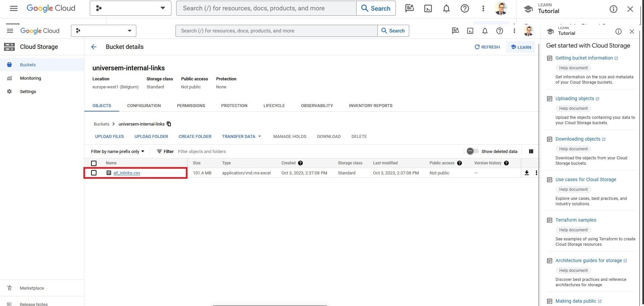644x306 pixels.
Task: Open the Filter by name prefix only dropdown
Action: pyautogui.click(x=118, y=151)
